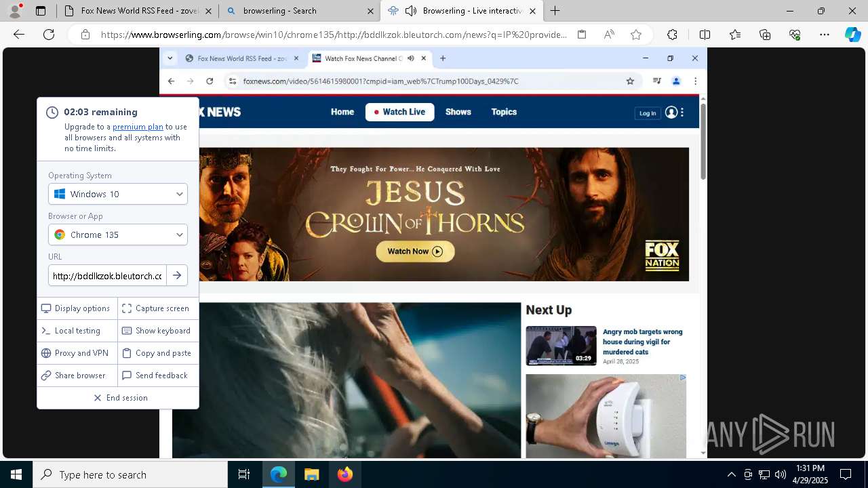Open Edge collections icon
The image size is (868, 488).
pos(765,35)
